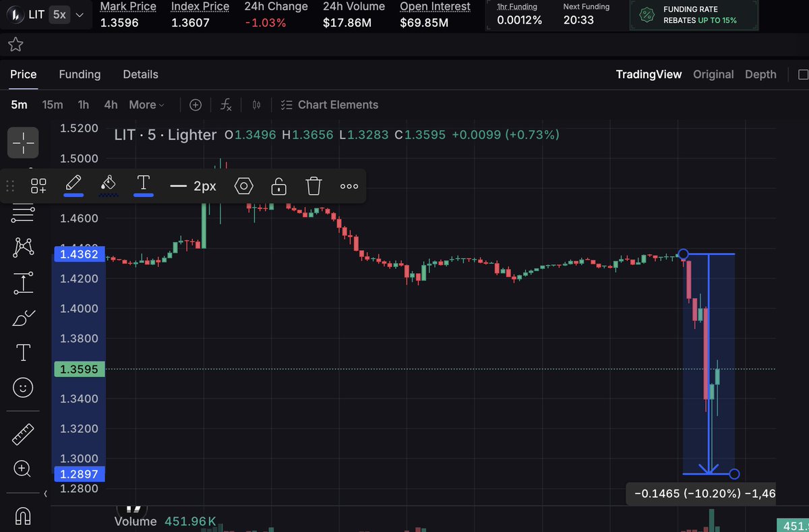Switch to the Funding tab

click(x=80, y=74)
